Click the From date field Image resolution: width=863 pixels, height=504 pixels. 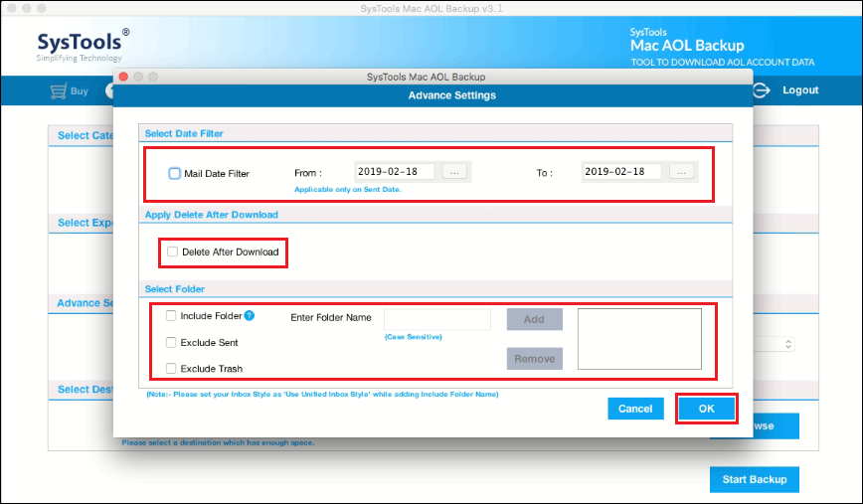(x=395, y=172)
